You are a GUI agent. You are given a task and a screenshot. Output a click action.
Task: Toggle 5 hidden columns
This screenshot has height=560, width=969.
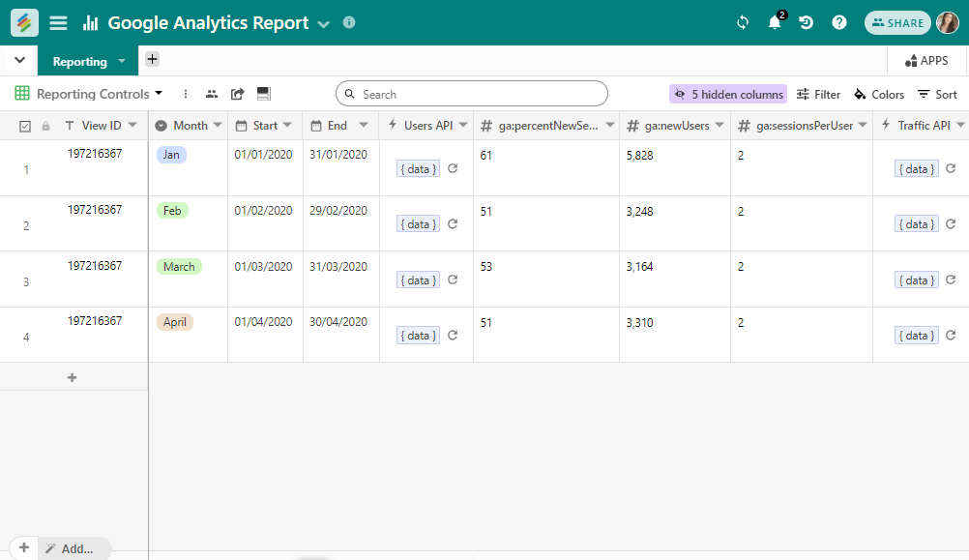coord(728,94)
